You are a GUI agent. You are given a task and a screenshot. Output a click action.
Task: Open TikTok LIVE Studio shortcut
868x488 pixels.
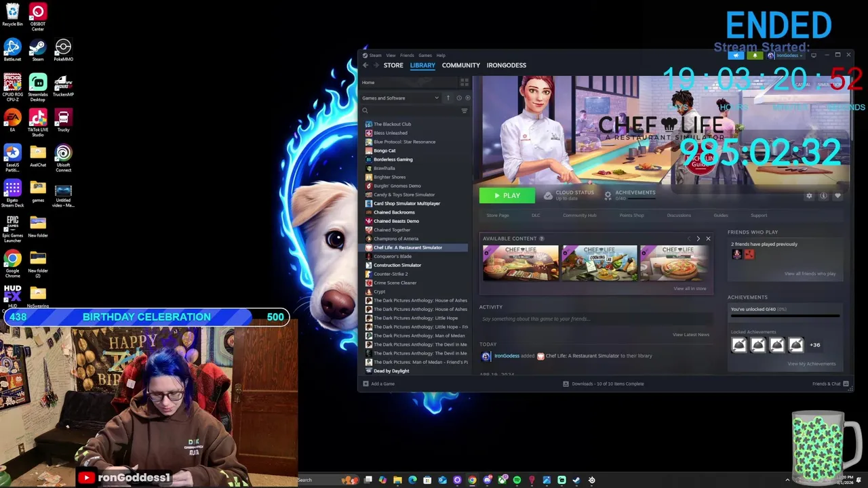coord(38,123)
